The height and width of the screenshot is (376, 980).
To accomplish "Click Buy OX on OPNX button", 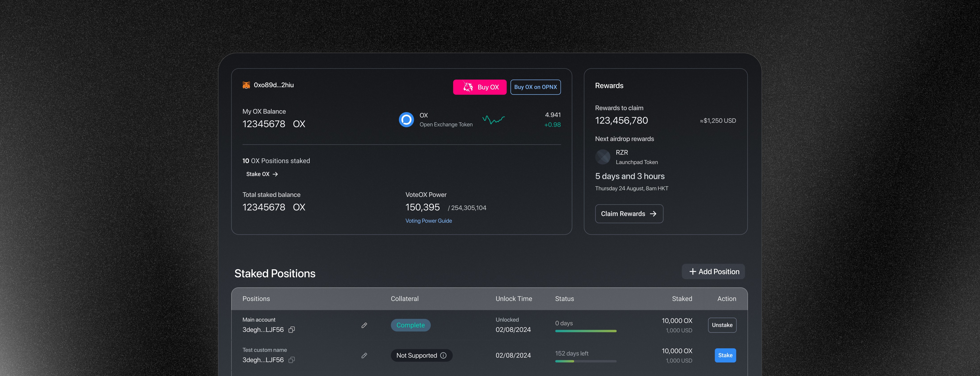I will pos(535,87).
